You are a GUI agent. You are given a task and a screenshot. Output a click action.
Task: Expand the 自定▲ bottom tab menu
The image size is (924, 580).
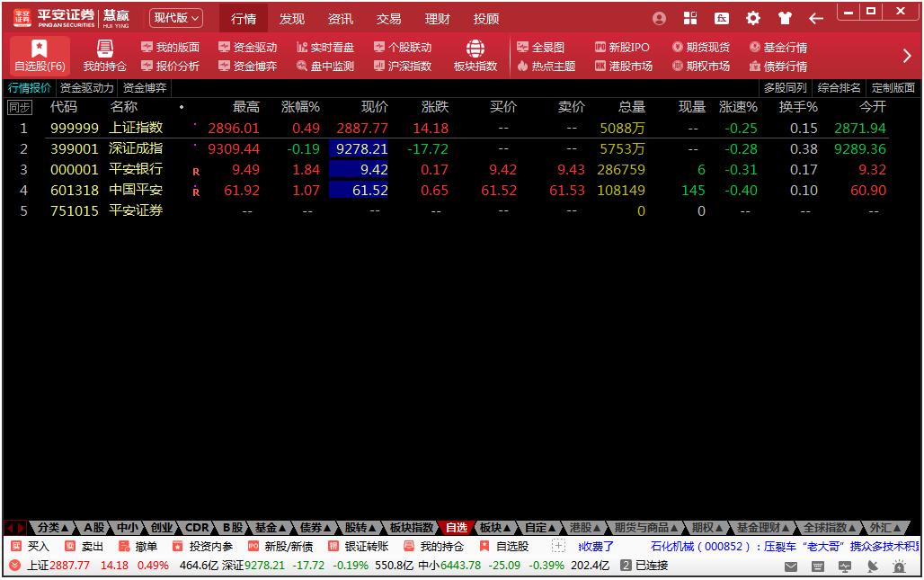[540, 528]
